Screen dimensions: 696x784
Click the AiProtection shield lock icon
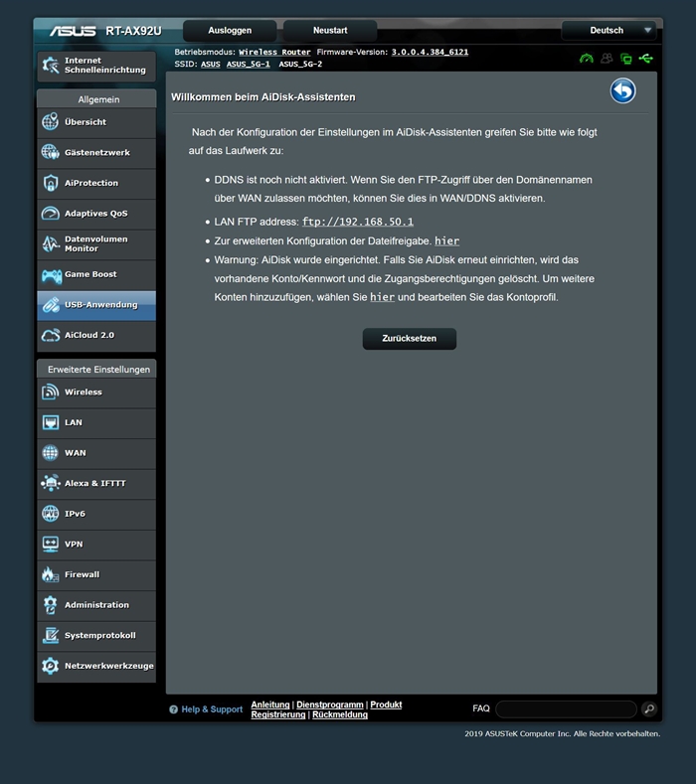click(50, 183)
